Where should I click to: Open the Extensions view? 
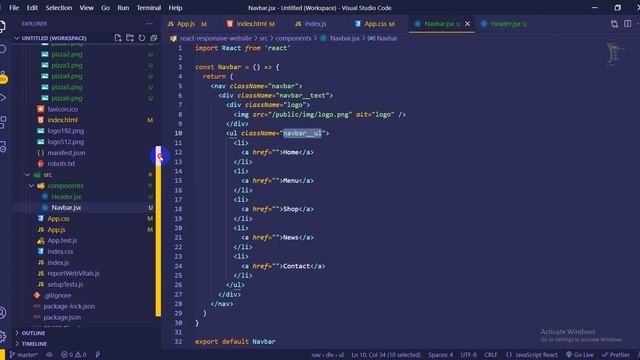tap(3, 122)
